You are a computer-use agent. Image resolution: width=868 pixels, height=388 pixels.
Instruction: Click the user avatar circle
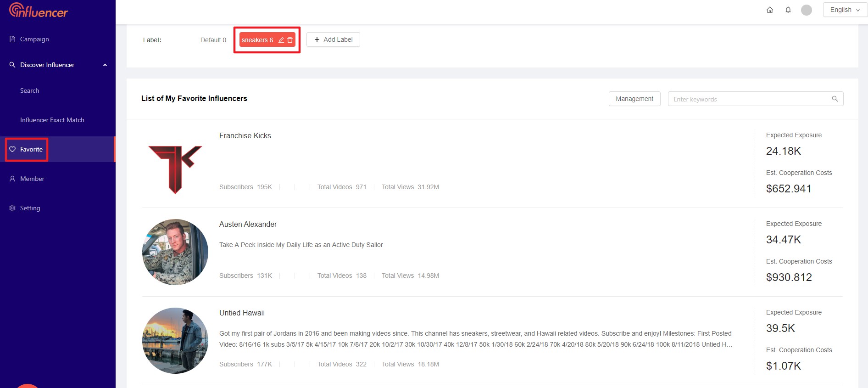[x=807, y=10]
